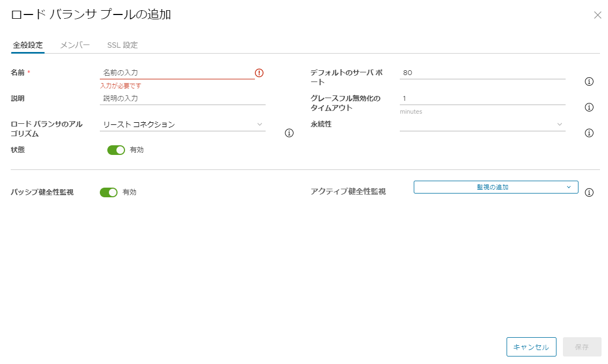Click the 保存 button
The image size is (608, 364).
coord(582,347)
